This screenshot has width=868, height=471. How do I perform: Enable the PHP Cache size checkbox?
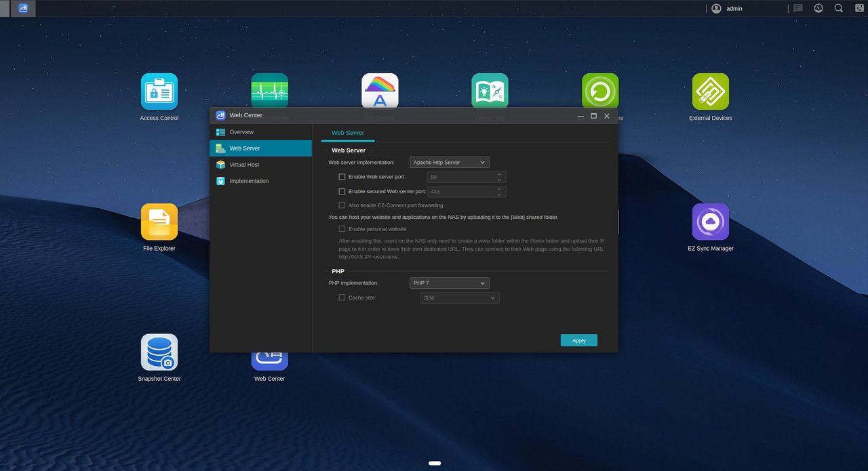[x=342, y=298]
